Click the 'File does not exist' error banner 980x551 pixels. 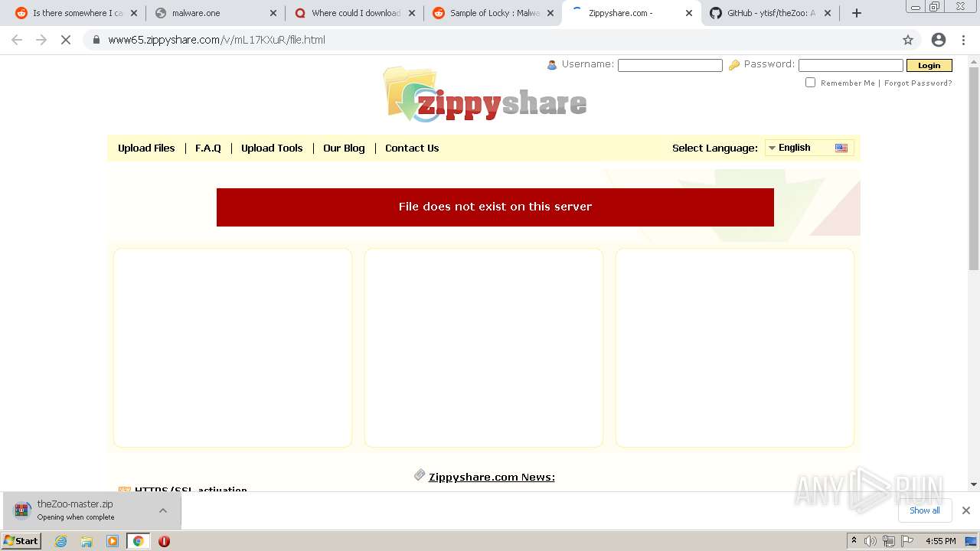coord(495,207)
